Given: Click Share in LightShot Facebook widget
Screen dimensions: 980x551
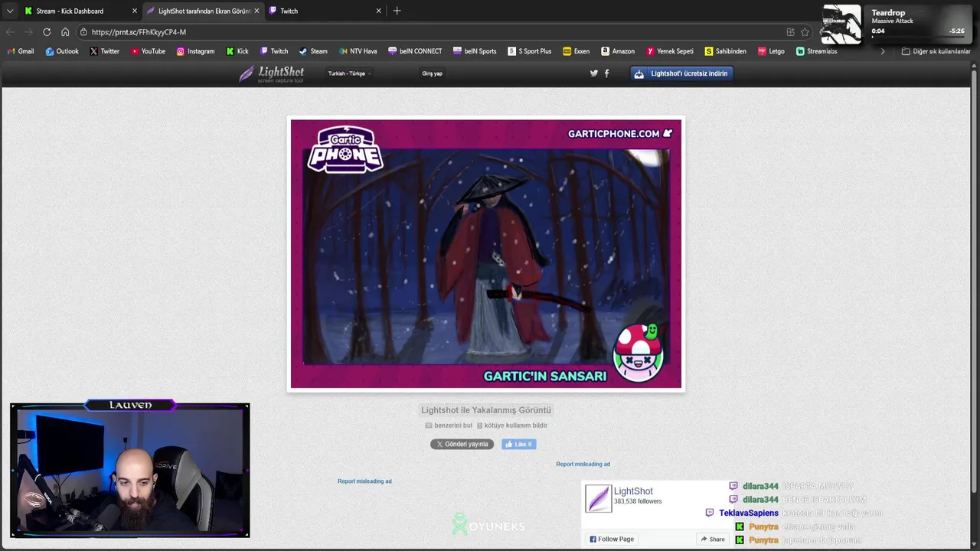Looking at the screenshot, I should pos(712,539).
